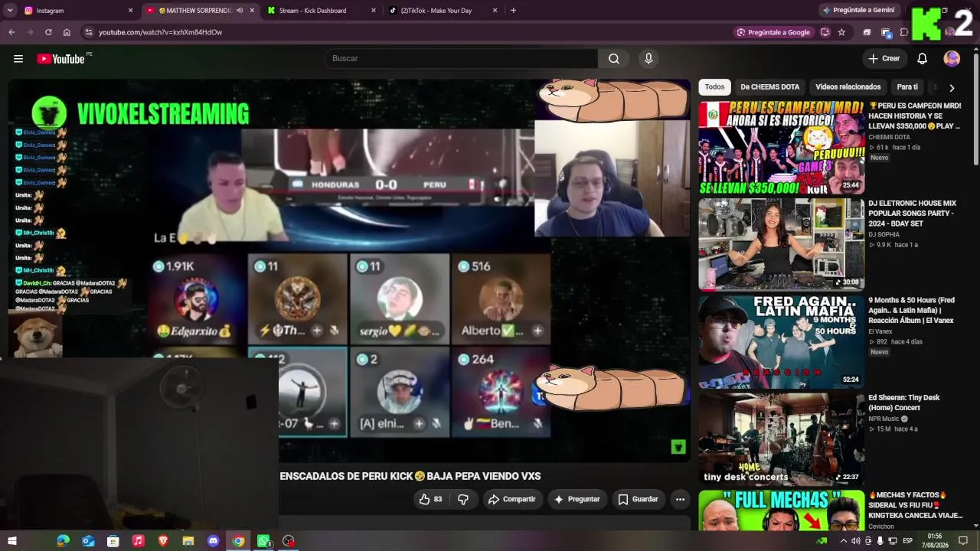Visit the NPR Music channel

(x=884, y=419)
